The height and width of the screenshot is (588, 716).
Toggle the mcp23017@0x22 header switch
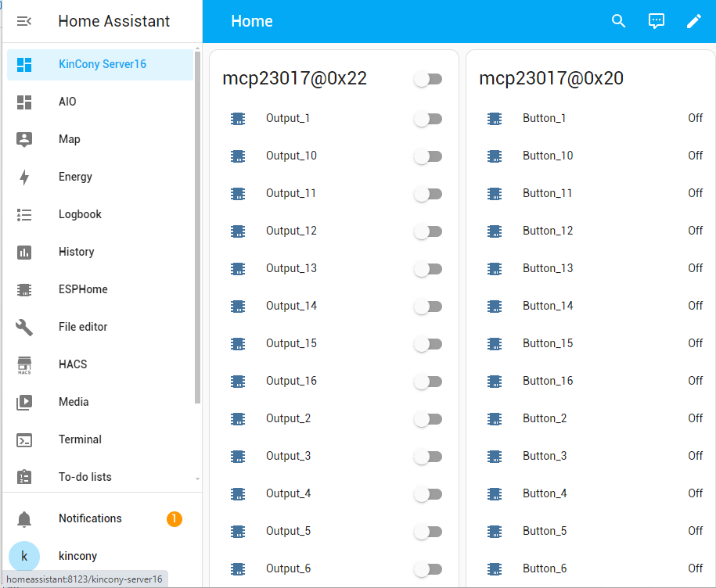point(428,79)
